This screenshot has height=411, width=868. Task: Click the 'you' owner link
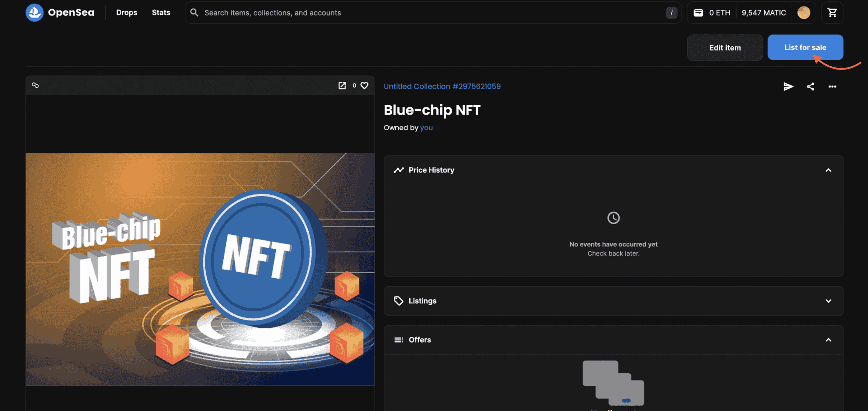[426, 128]
